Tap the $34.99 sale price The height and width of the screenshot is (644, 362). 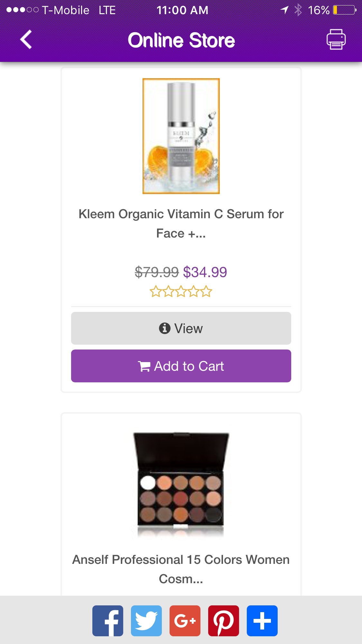click(205, 272)
